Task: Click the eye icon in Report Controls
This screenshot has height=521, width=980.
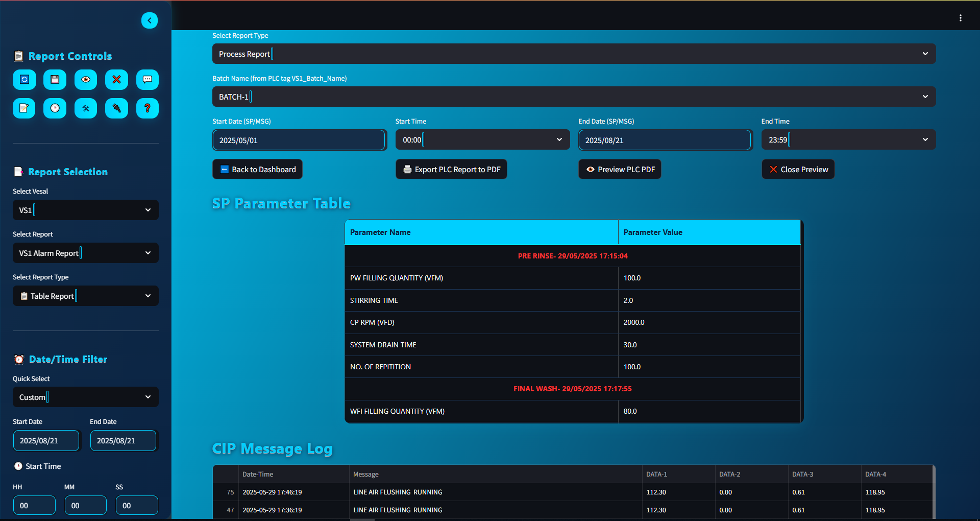Action: 86,80
